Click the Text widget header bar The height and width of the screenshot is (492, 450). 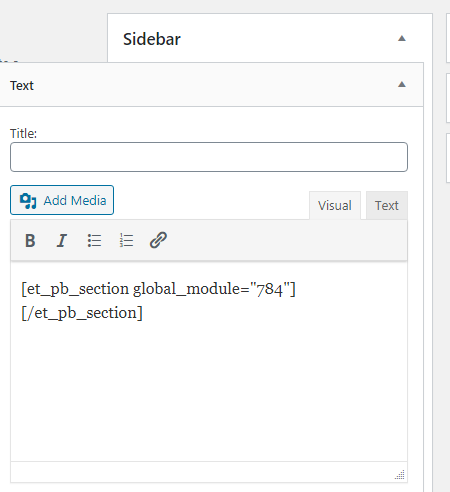point(211,85)
